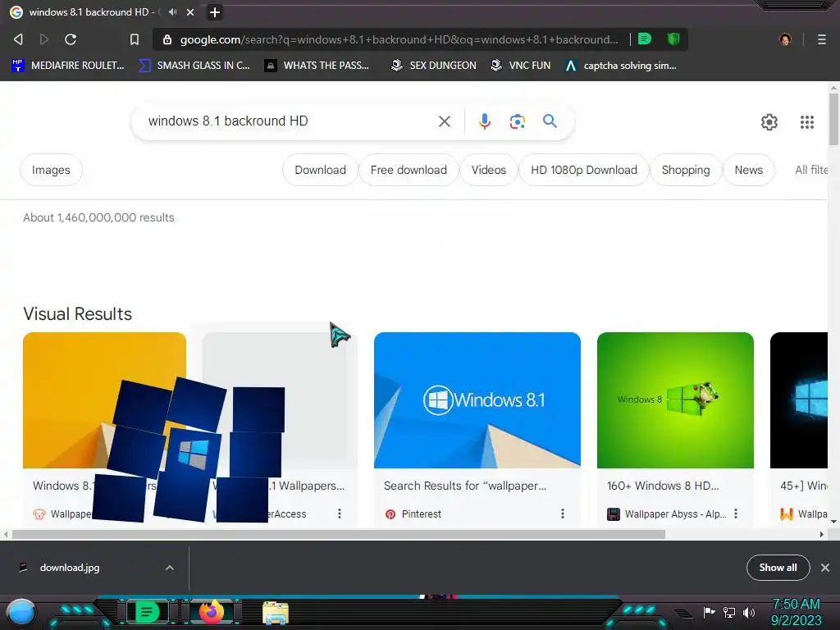
Task: Switch to the Images filter
Action: pos(51,170)
